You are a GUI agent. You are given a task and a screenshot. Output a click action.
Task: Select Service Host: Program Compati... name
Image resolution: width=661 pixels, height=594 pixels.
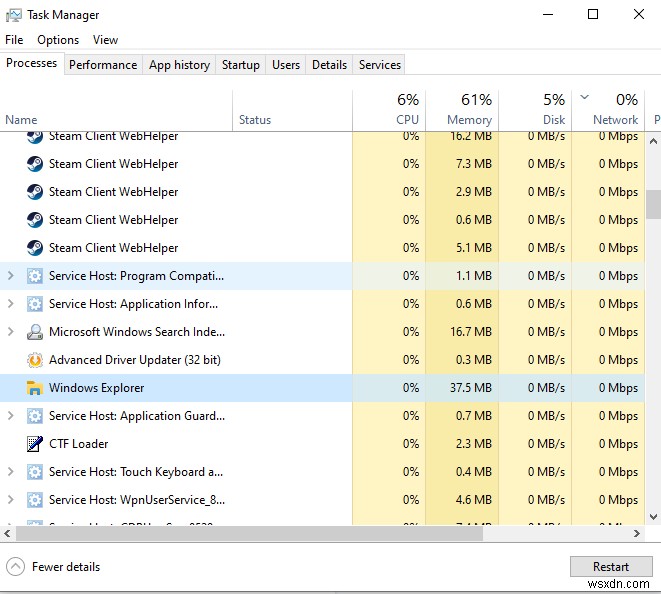coord(137,276)
